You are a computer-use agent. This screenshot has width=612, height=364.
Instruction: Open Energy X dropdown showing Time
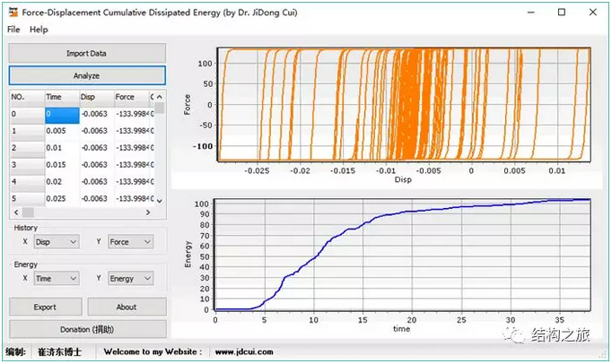[x=53, y=279]
